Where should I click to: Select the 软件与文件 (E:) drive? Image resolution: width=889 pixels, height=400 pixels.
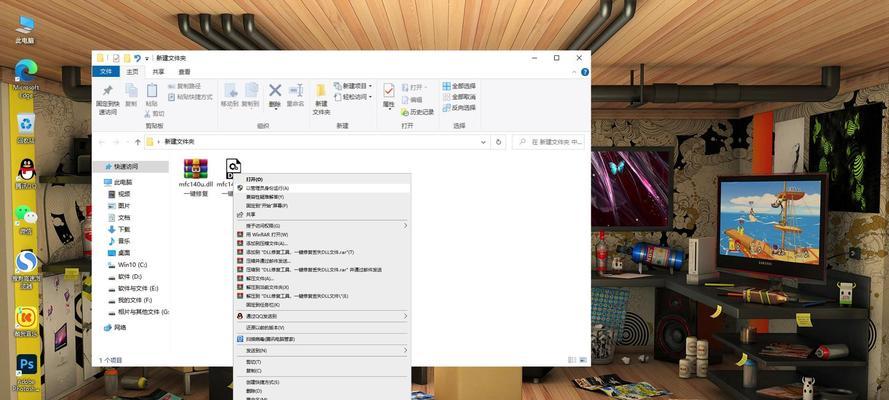[x=133, y=288]
